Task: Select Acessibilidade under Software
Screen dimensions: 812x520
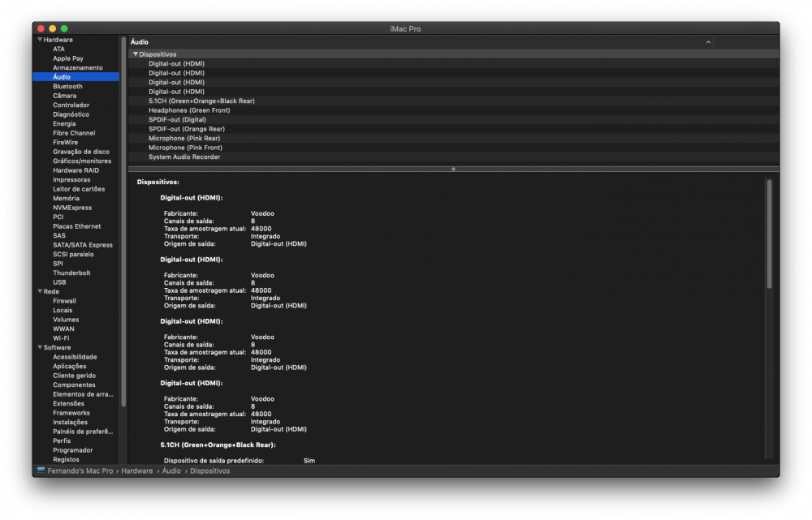Action: point(75,356)
